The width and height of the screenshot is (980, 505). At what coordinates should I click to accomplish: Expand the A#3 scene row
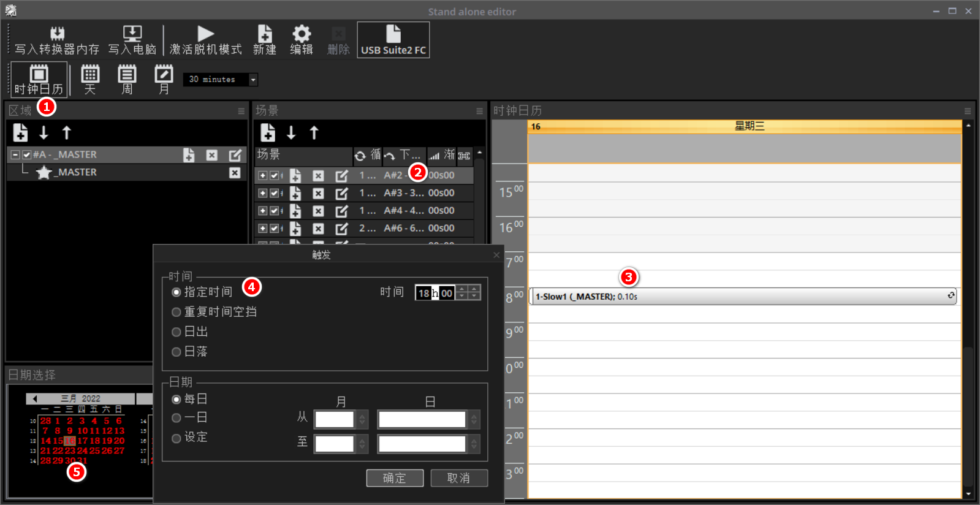coord(262,193)
